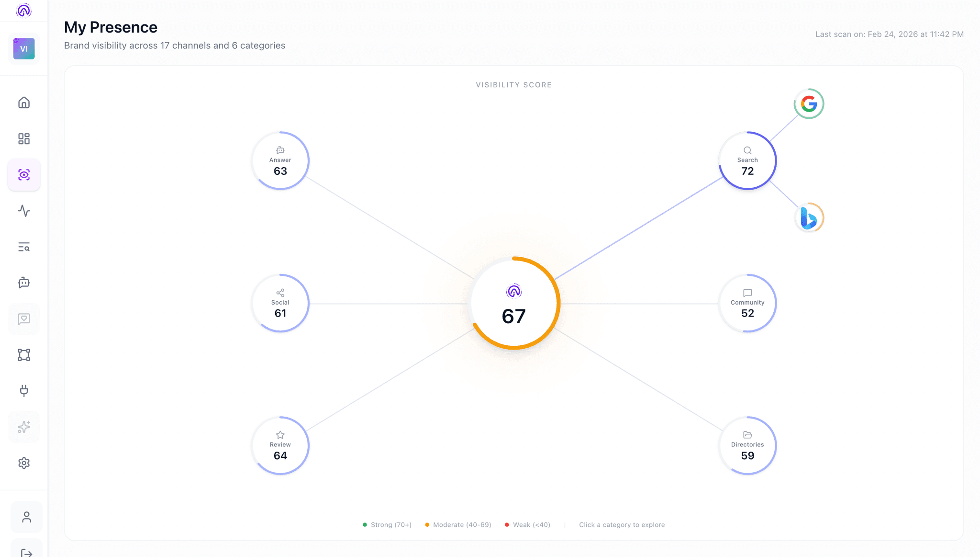This screenshot has width=980, height=557.
Task: Open the list search icon in sidebar
Action: pos(24,247)
